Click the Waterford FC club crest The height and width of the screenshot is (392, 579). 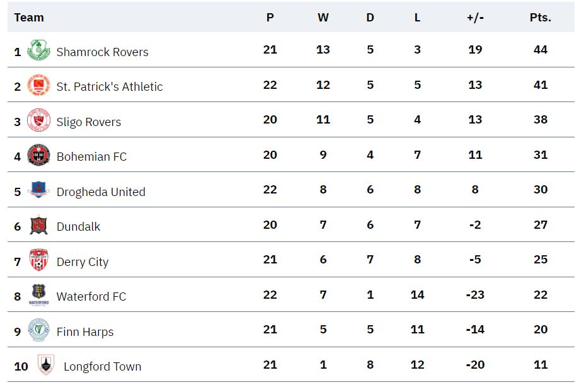[x=39, y=295]
